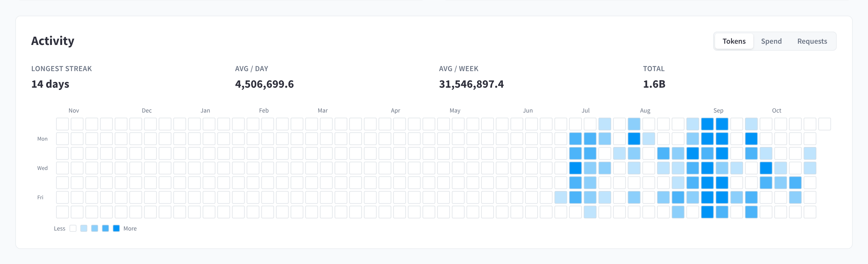Click the Activity heading
This screenshot has height=264, width=868.
tap(53, 41)
